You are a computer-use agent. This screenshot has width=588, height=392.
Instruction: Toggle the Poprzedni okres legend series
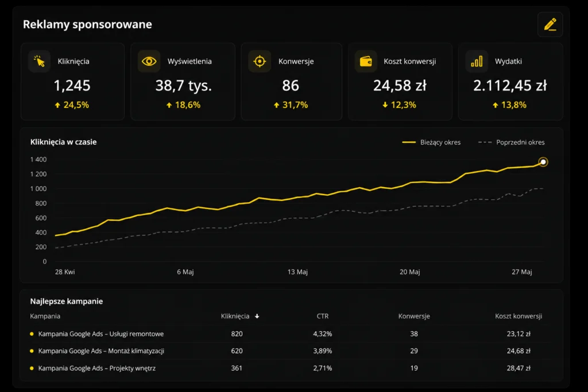click(x=512, y=142)
